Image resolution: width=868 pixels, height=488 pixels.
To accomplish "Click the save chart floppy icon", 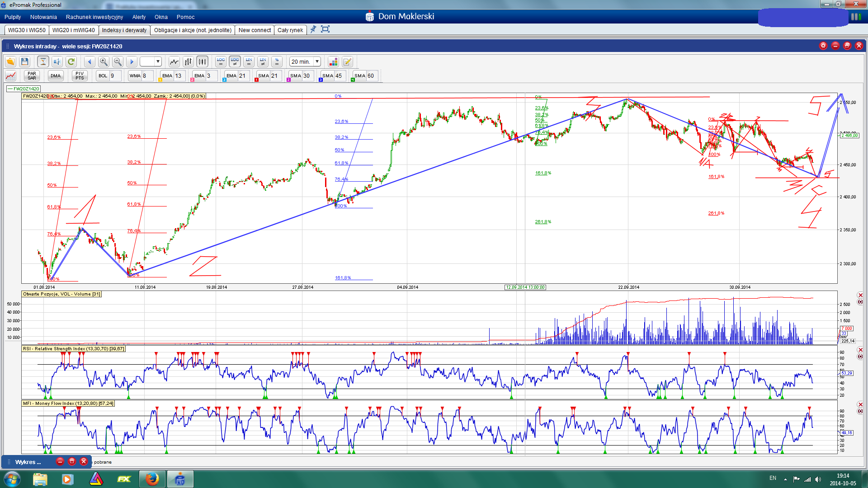I will tap(25, 62).
